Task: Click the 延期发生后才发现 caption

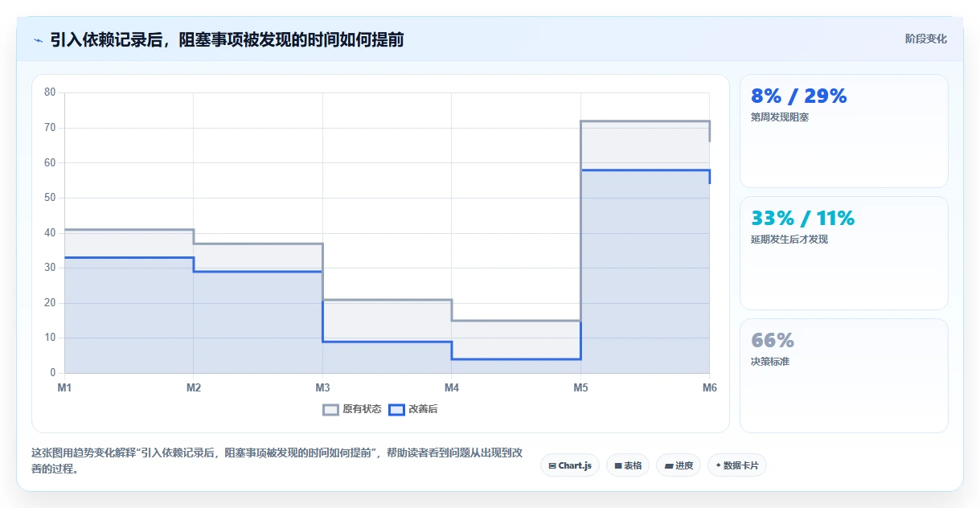Action: pyautogui.click(x=789, y=240)
